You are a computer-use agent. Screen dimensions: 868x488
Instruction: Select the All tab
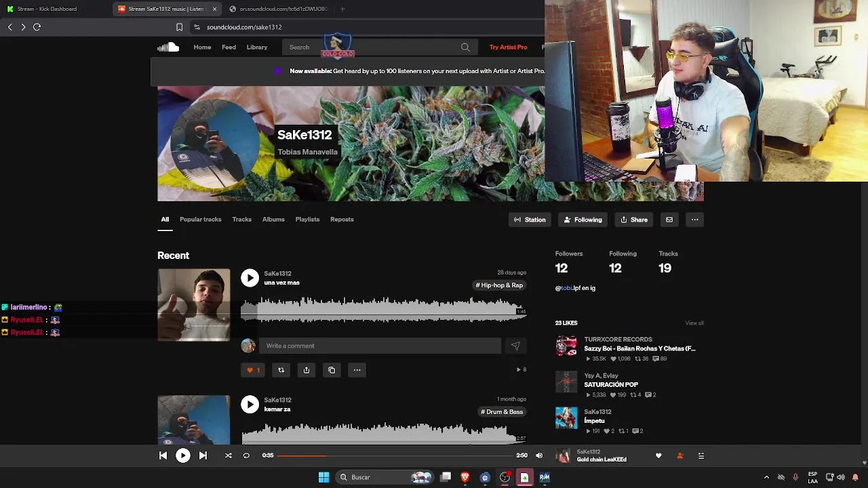(x=165, y=220)
